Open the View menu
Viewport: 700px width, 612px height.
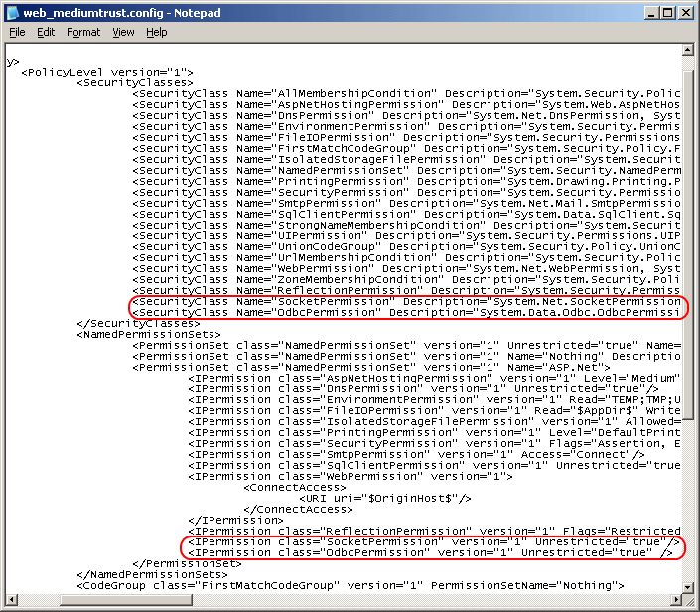[x=123, y=32]
